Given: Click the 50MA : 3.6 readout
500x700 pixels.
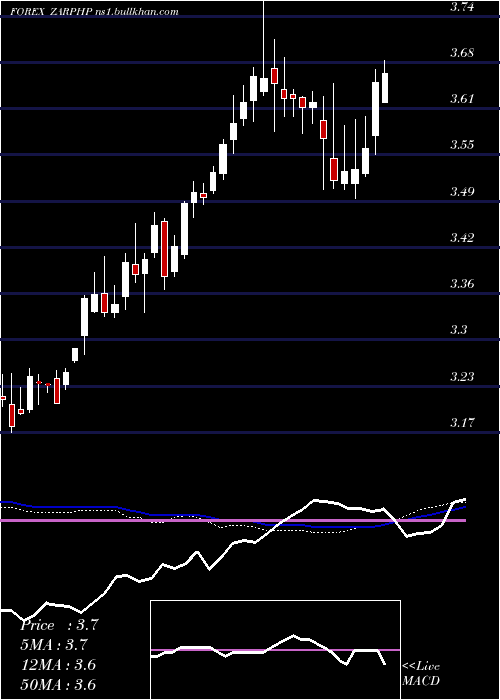Looking at the screenshot, I should (x=58, y=684).
